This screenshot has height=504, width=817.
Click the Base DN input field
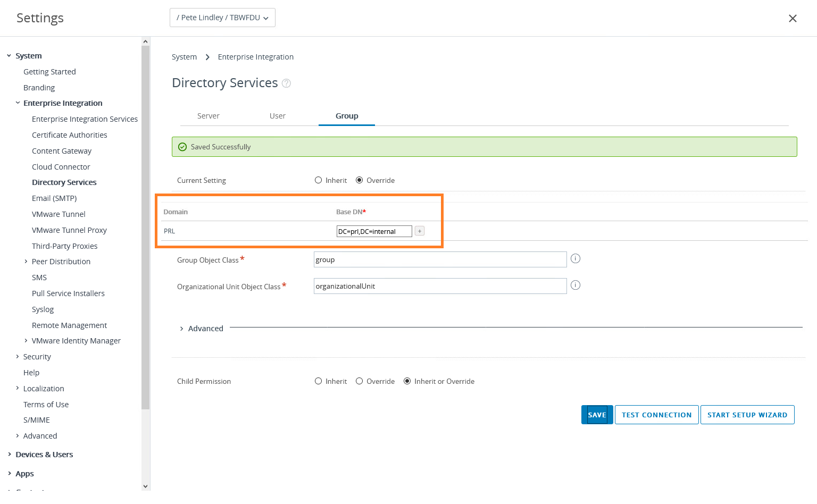tap(374, 231)
